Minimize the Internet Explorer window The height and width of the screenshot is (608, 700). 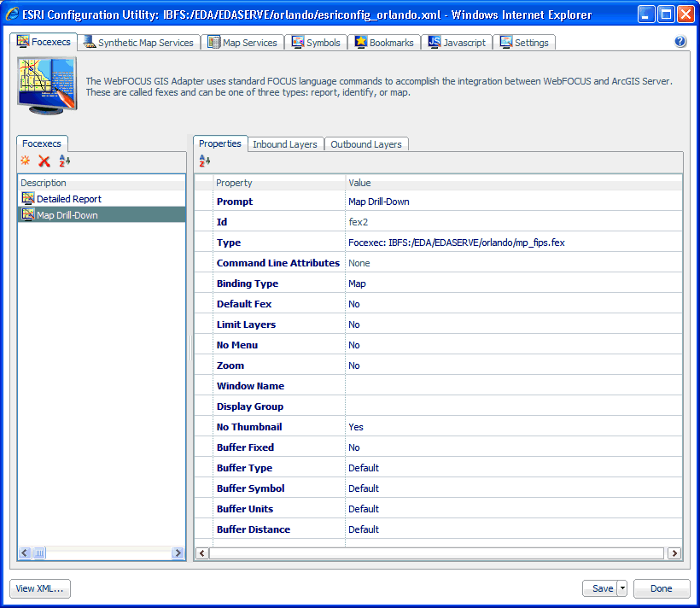[x=646, y=15]
